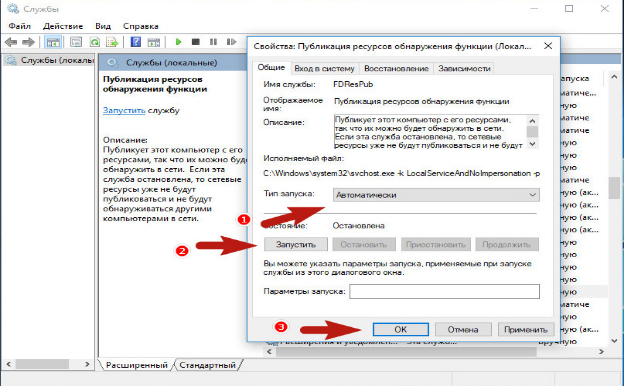Click the console tree pane right scroll arrow

87,364
